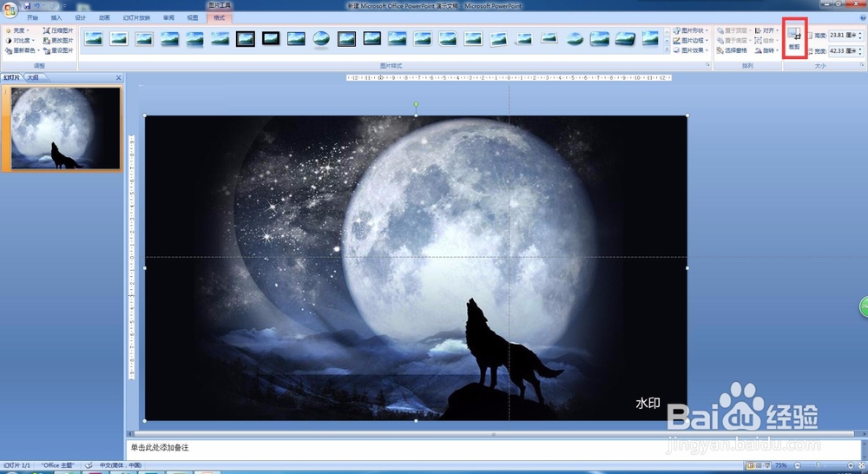Open the Selection Pane (选择窗格)
The height and width of the screenshot is (474, 868).
(732, 50)
